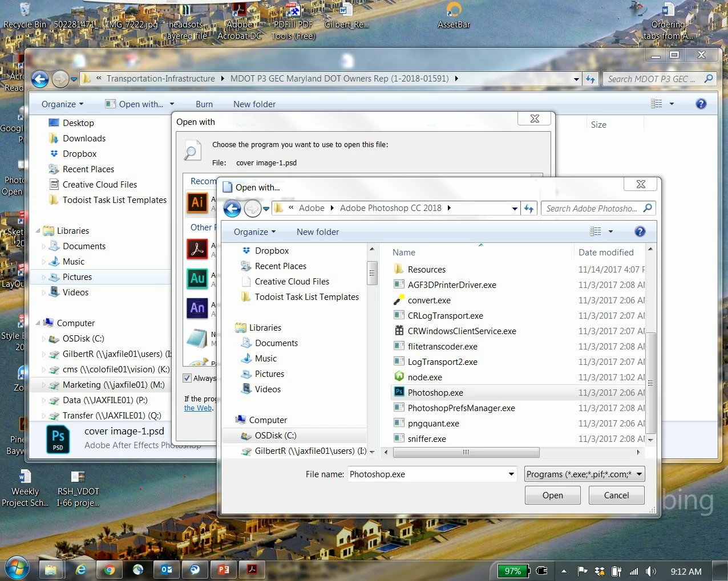Click the navigation pane scrollbar in file dialog
The image size is (728, 581).
(x=372, y=273)
